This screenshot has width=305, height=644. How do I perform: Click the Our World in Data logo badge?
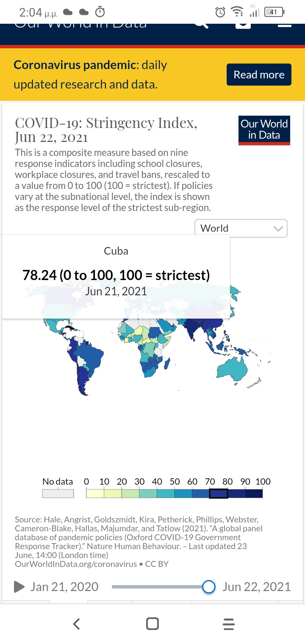pyautogui.click(x=264, y=130)
